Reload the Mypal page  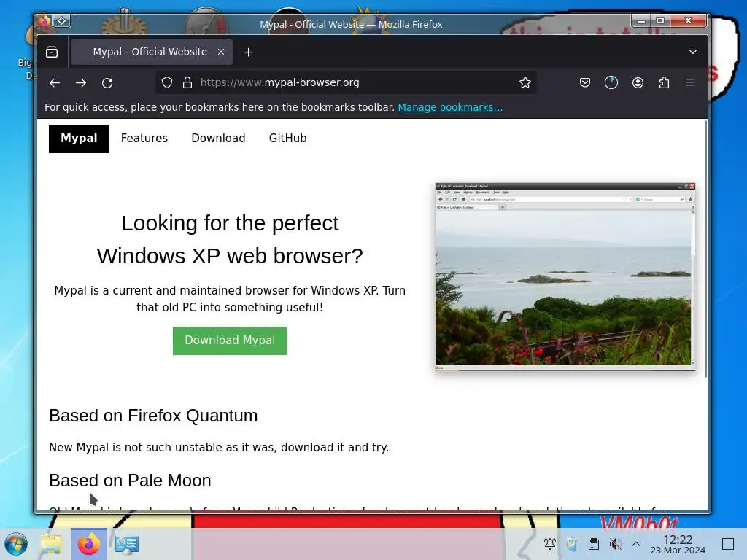(107, 83)
